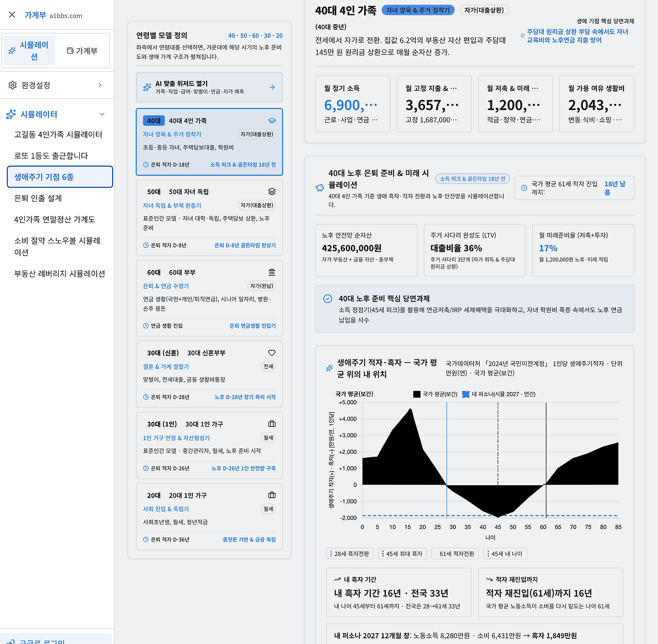Image resolution: width=658 pixels, height=644 pixels.
Task: Click briefcase icon on 20대 1인 가구 card
Action: coord(272,495)
